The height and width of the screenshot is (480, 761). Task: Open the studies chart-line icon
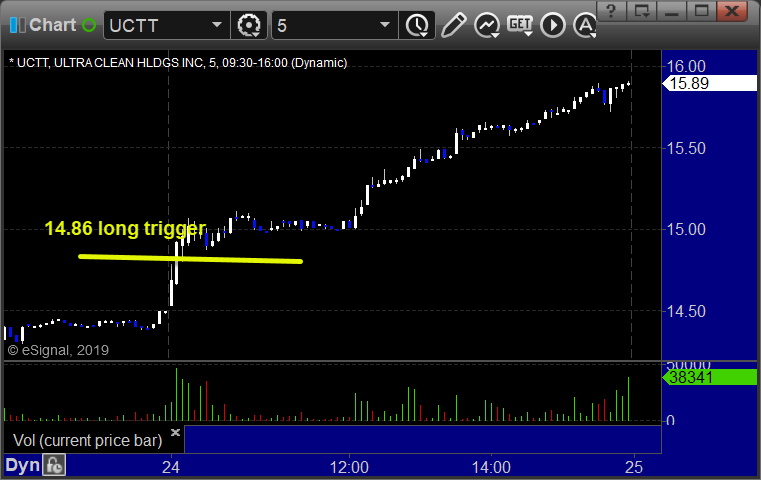tap(487, 25)
